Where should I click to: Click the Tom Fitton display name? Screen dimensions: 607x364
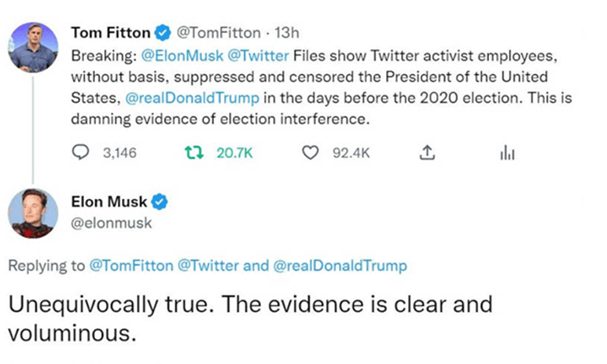(x=109, y=33)
